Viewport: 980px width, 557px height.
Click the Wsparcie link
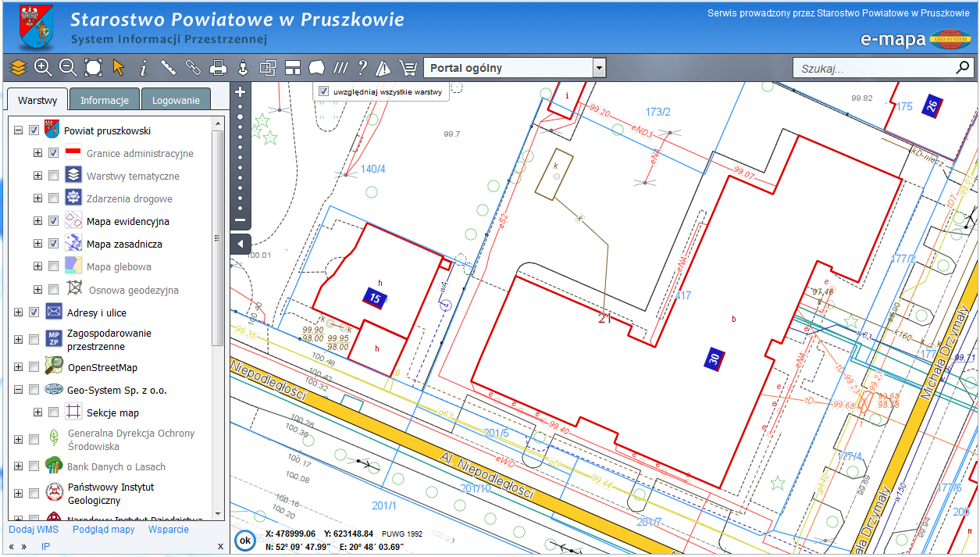tap(169, 529)
